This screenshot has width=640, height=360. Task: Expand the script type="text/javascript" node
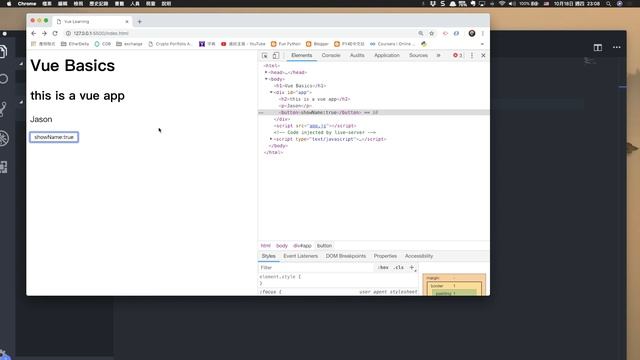tap(271, 139)
